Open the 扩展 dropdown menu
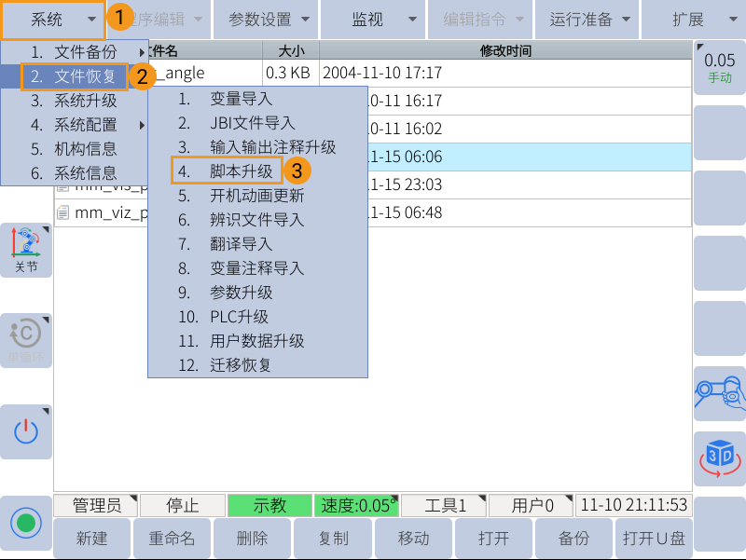Viewport: 746px width, 560px height. 694,20
